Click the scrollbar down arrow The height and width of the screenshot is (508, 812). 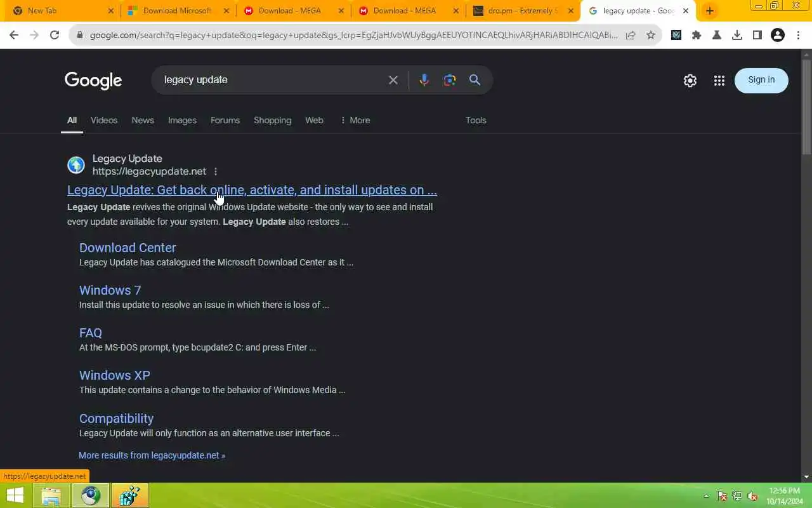[806, 477]
